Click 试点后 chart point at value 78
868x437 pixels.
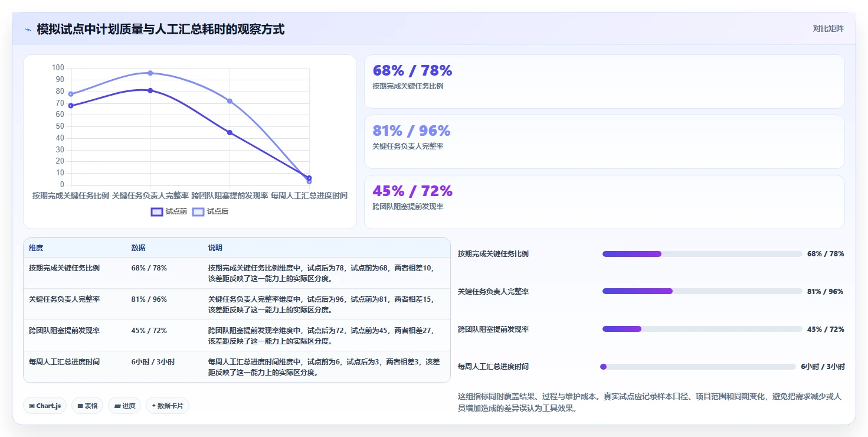click(x=71, y=94)
